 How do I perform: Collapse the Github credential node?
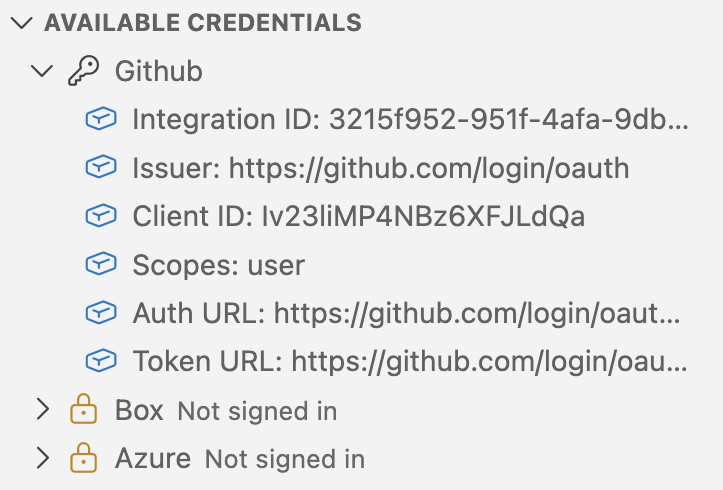(x=42, y=71)
